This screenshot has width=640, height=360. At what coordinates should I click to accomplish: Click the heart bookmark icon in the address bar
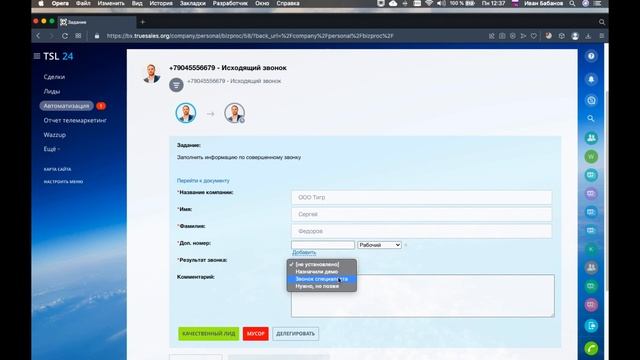534,36
